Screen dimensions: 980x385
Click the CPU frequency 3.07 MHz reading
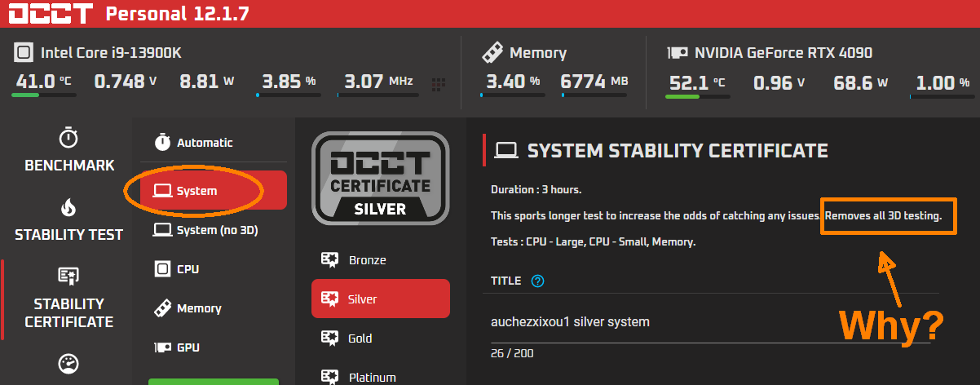378,82
